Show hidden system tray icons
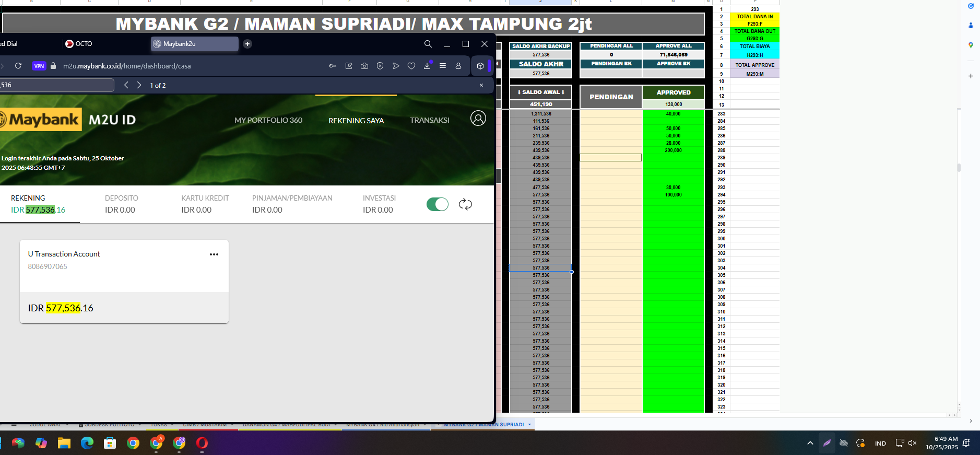This screenshot has width=980, height=455. (x=810, y=443)
